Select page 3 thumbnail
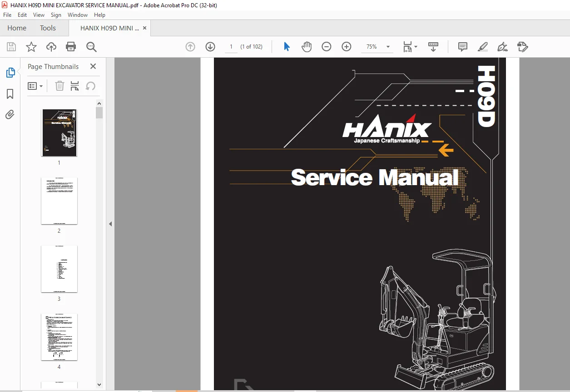 (59, 269)
